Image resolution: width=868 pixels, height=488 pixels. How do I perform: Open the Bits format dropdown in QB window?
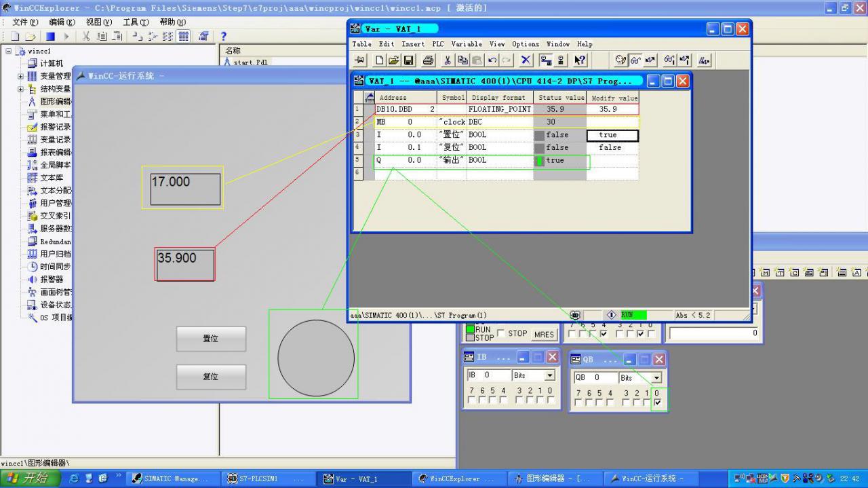tap(656, 377)
